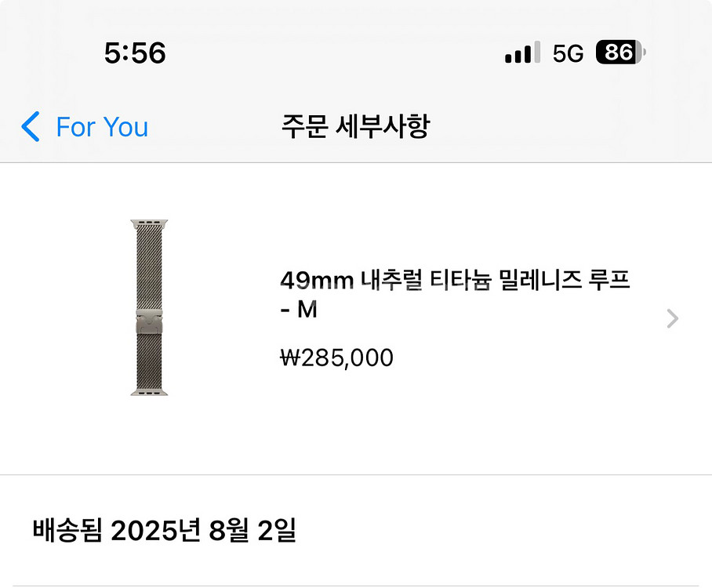Viewport: 712px width, 588px height.
Task: Tap the ₩285,000 price
Action: [336, 358]
